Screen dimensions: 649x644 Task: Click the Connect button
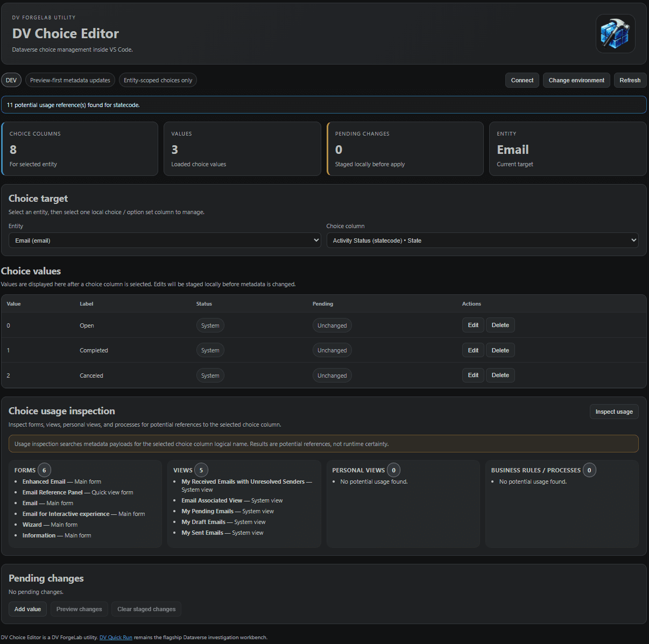pos(522,80)
